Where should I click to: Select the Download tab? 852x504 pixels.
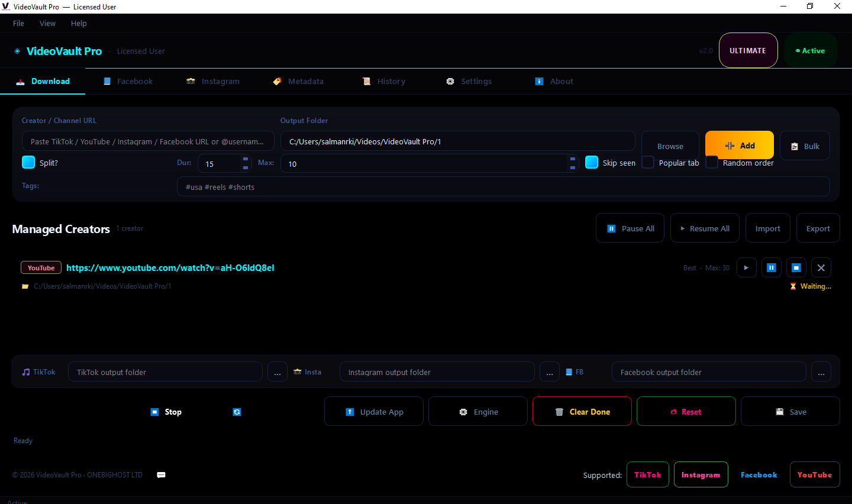[43, 82]
